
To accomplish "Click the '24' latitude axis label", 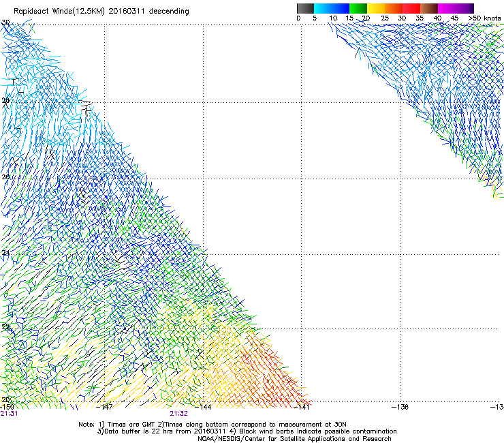I will pyautogui.click(x=5, y=253).
